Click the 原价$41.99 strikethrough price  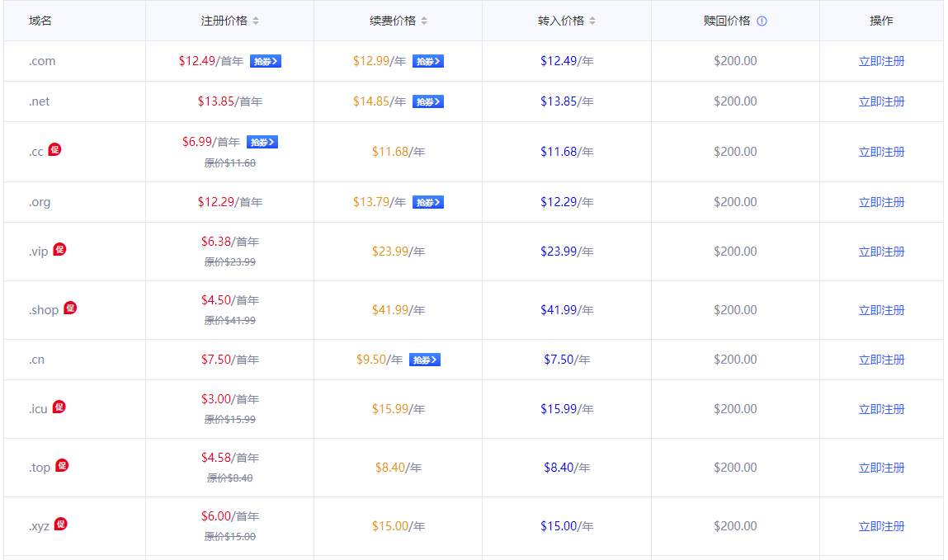229,321
